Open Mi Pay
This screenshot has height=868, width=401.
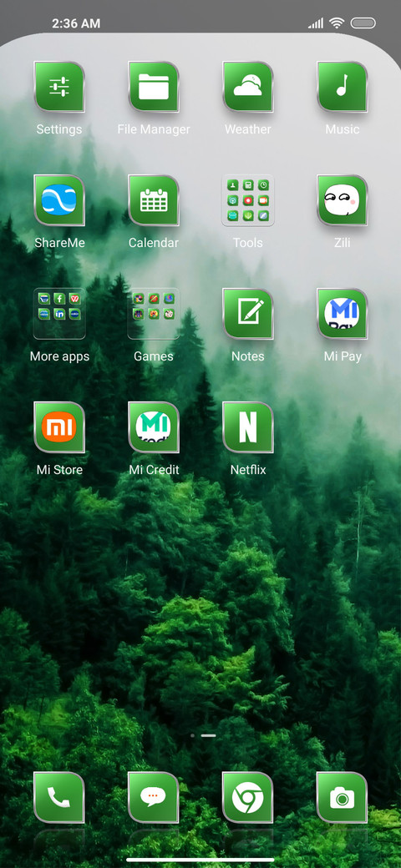click(x=343, y=314)
